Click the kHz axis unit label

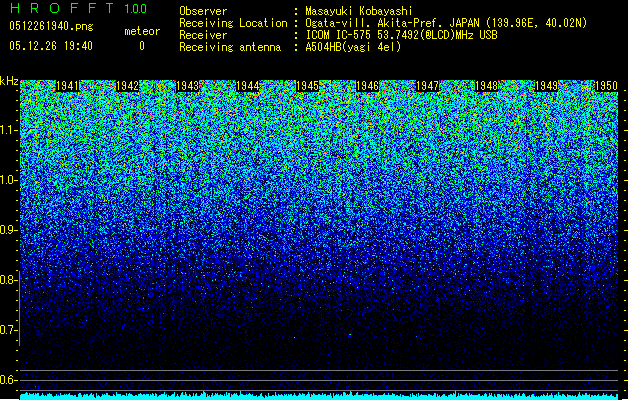tap(9, 81)
